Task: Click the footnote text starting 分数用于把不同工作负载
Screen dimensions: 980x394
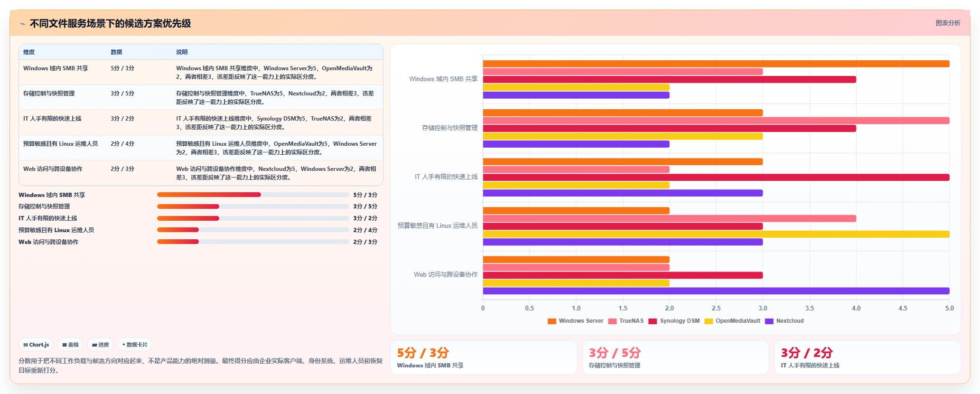Action: [x=200, y=366]
